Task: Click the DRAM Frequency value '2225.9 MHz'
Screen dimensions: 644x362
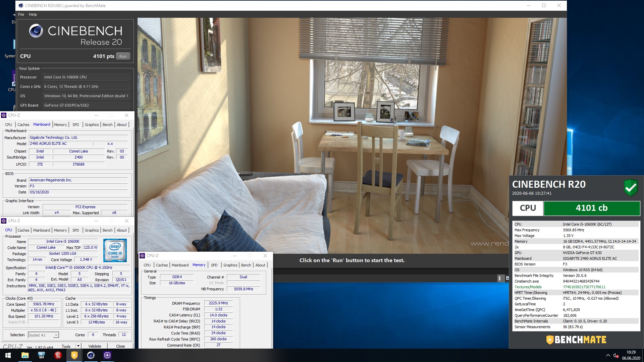Action: [218, 303]
